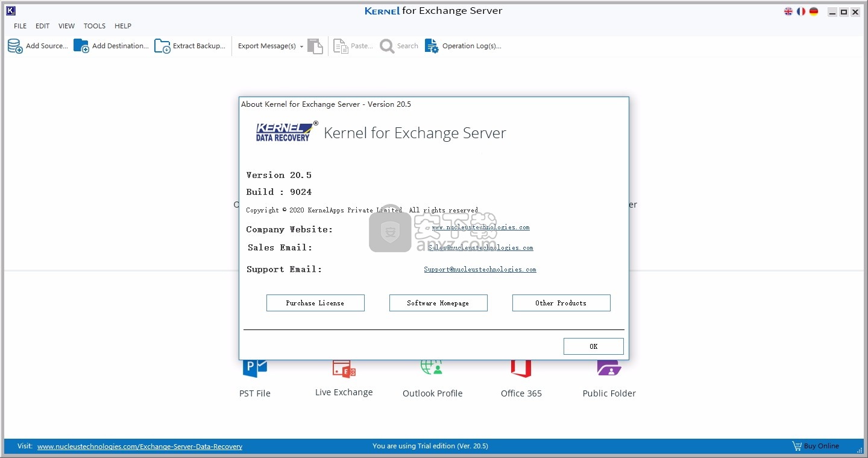Screen dimensions: 868x458
Task: Click OK to close the About dialog
Action: point(594,346)
